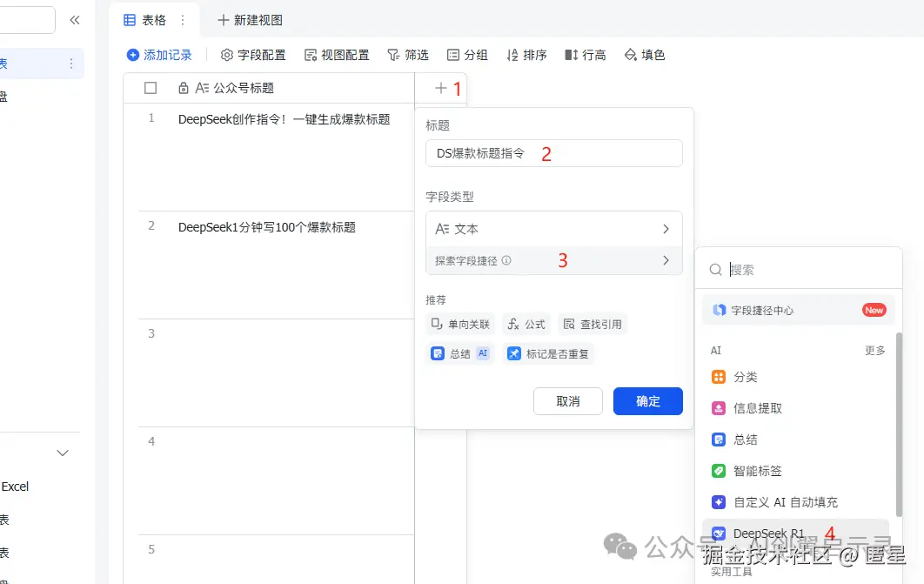This screenshot has width=924, height=584.
Task: Adjust row height via 行高 icon
Action: (x=585, y=54)
